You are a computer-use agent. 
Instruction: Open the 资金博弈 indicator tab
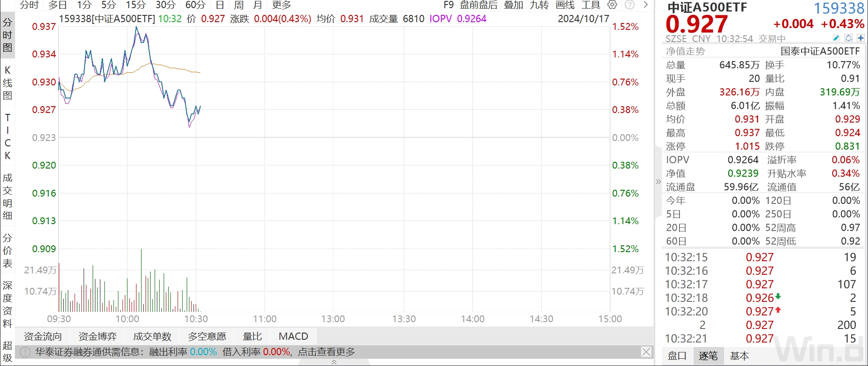98,336
